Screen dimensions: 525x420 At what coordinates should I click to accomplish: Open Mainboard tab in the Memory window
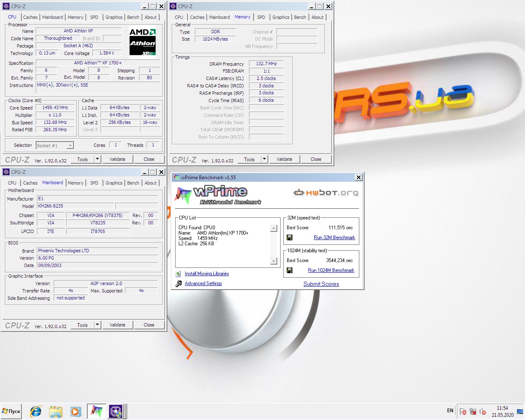click(219, 17)
